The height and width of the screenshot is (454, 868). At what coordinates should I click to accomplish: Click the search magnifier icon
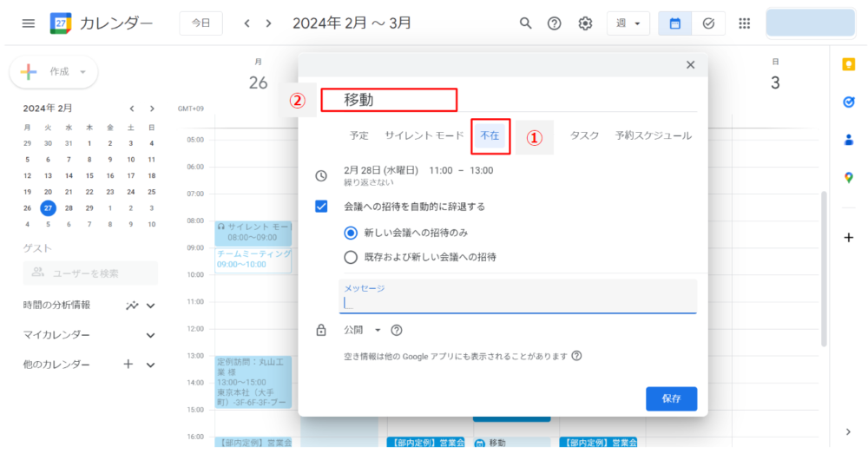point(525,23)
